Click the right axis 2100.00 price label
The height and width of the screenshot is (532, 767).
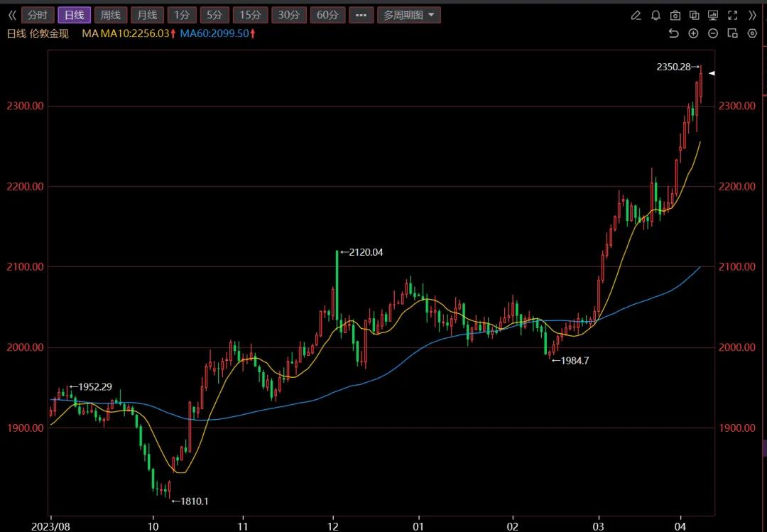[x=737, y=267]
